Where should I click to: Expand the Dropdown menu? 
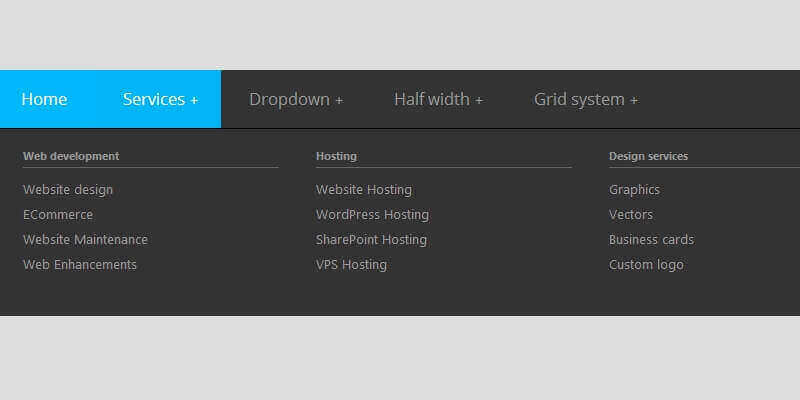click(296, 99)
